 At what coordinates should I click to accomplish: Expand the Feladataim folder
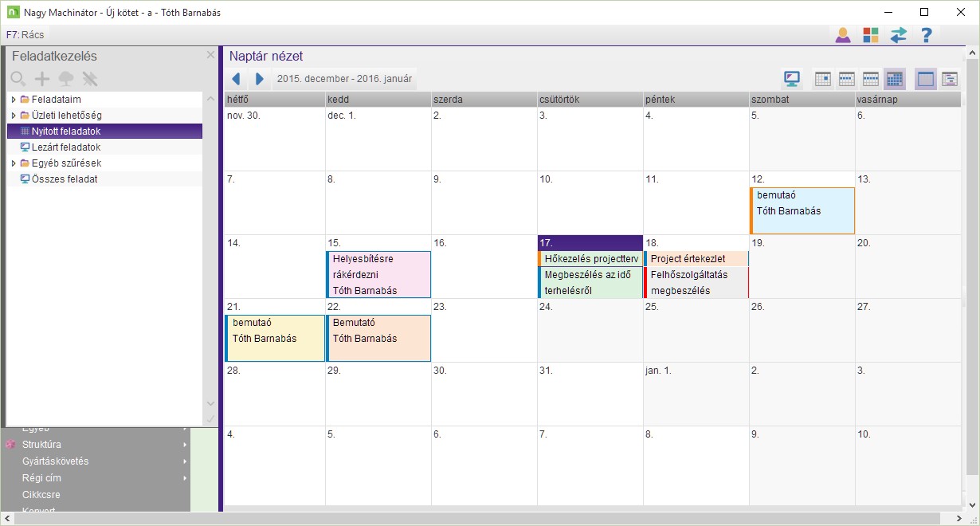[x=14, y=100]
